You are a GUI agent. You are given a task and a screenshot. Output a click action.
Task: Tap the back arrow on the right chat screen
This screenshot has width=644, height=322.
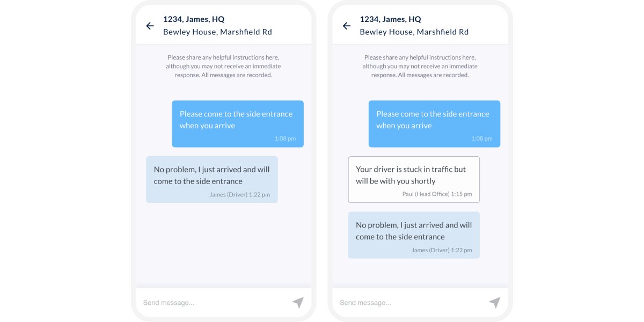(346, 26)
